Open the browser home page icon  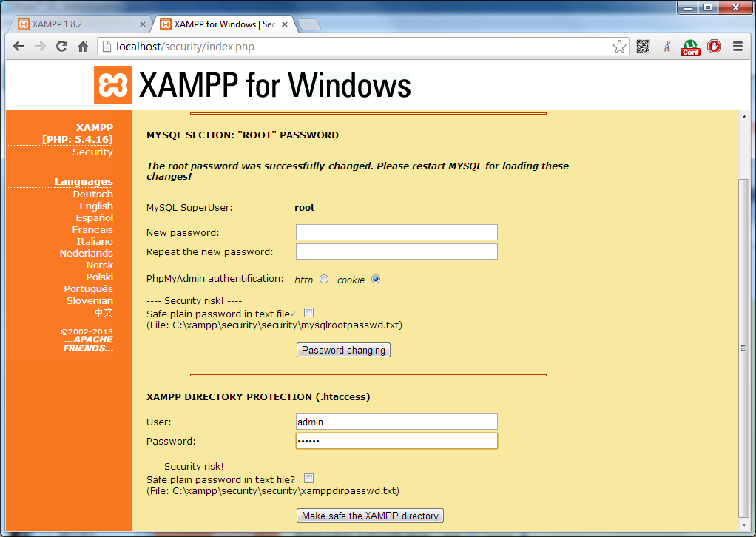tap(83, 47)
